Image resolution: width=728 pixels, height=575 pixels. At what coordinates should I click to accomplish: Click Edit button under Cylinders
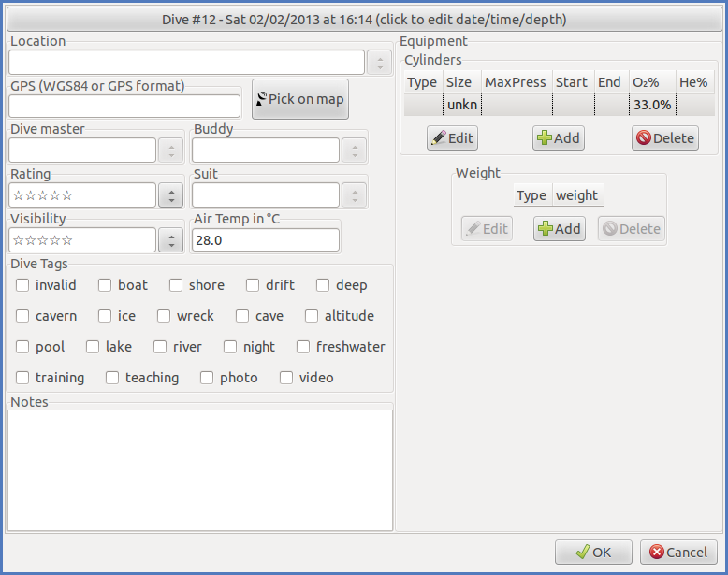pyautogui.click(x=452, y=137)
